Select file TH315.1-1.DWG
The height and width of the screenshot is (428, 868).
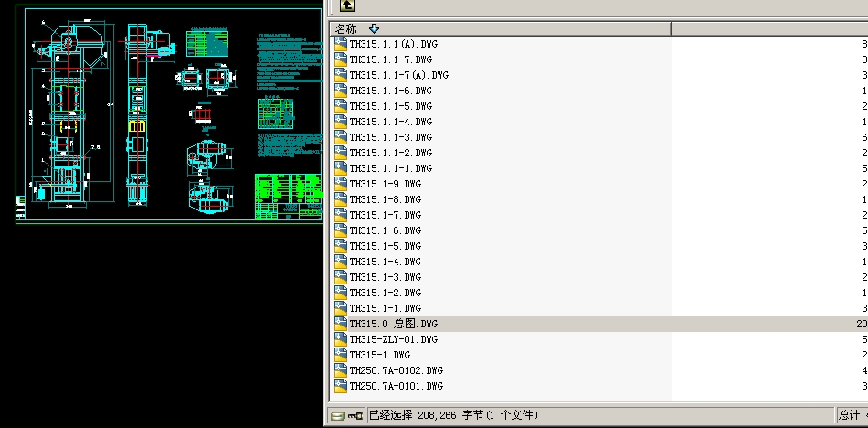[x=386, y=308]
